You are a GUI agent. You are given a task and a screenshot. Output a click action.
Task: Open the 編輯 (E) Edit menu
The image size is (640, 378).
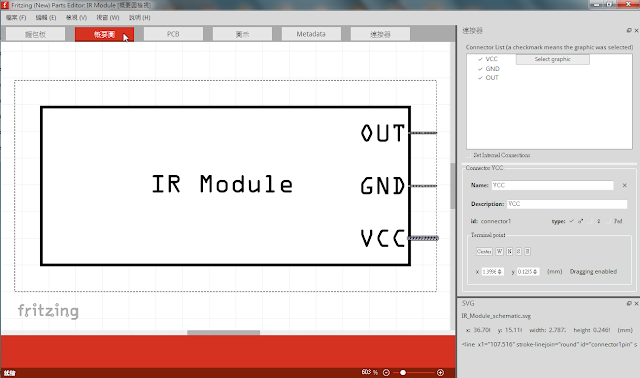[46, 18]
